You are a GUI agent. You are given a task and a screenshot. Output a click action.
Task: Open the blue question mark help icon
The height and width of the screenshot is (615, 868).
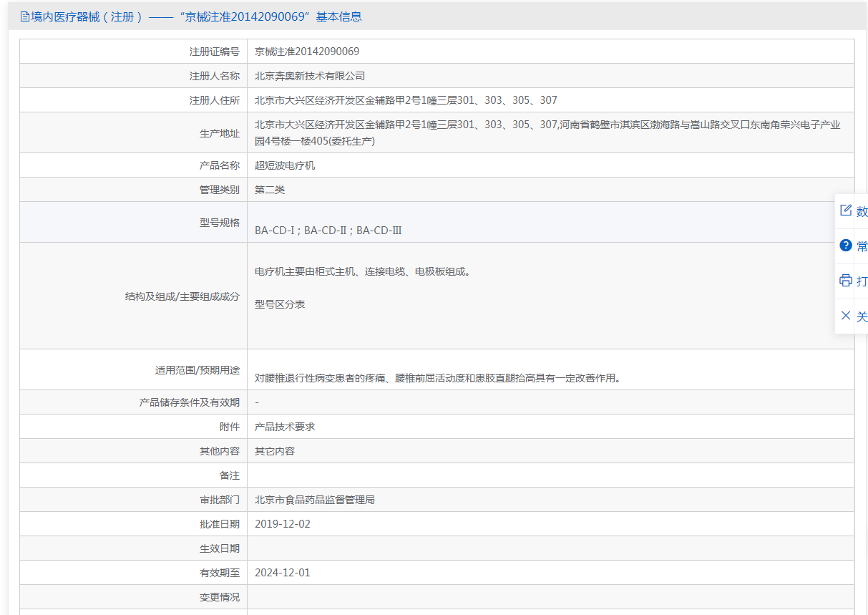tap(846, 246)
